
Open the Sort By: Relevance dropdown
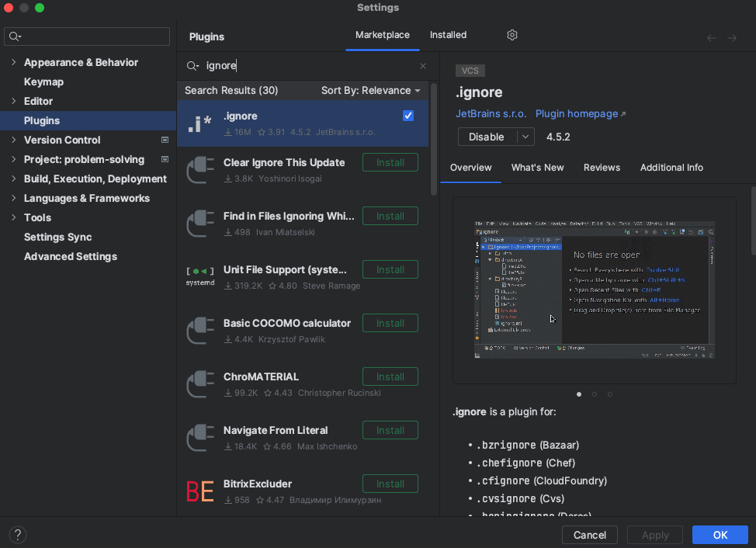[371, 91]
